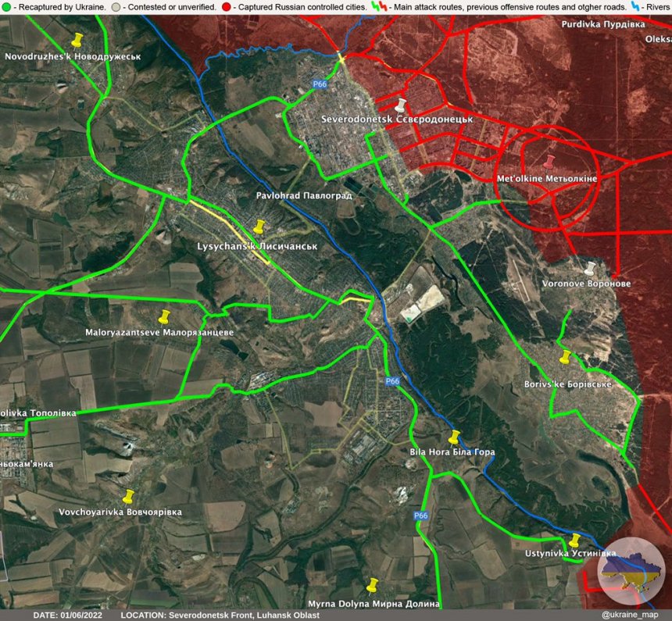672x621 pixels.
Task: Toggle the 'Recaptured by Ukraine' legend marker
Action: (x=6, y=6)
